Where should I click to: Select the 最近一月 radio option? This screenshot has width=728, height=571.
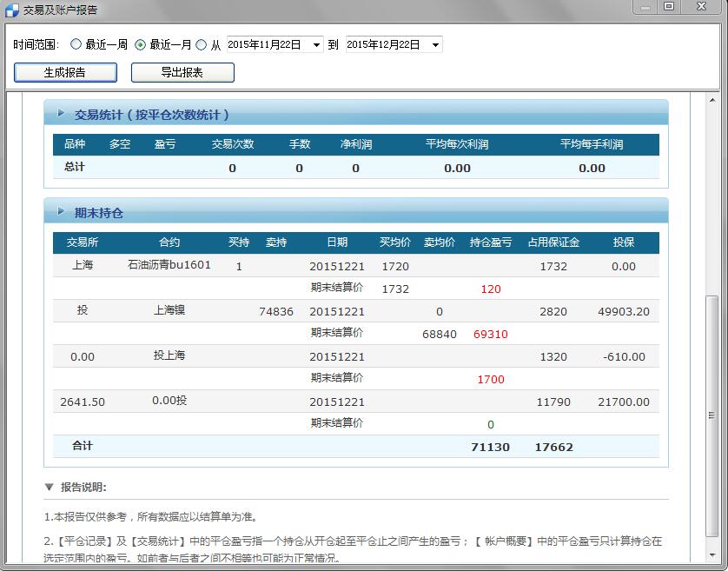click(140, 44)
